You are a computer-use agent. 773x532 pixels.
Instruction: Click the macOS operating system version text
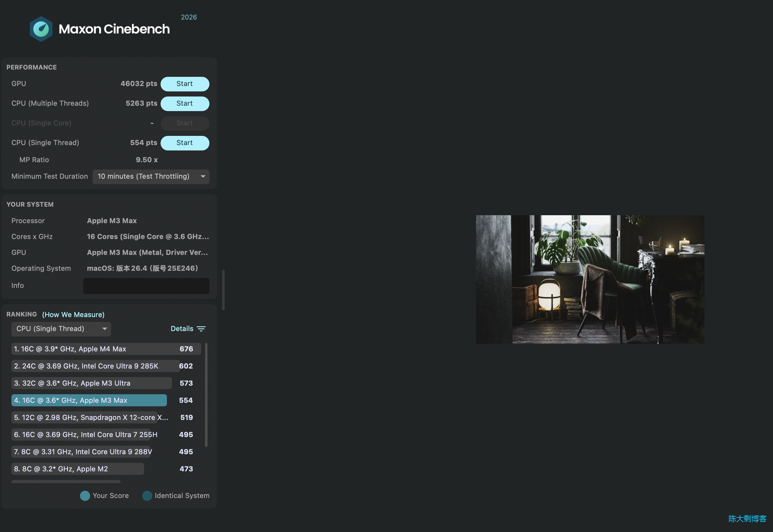[x=142, y=268]
